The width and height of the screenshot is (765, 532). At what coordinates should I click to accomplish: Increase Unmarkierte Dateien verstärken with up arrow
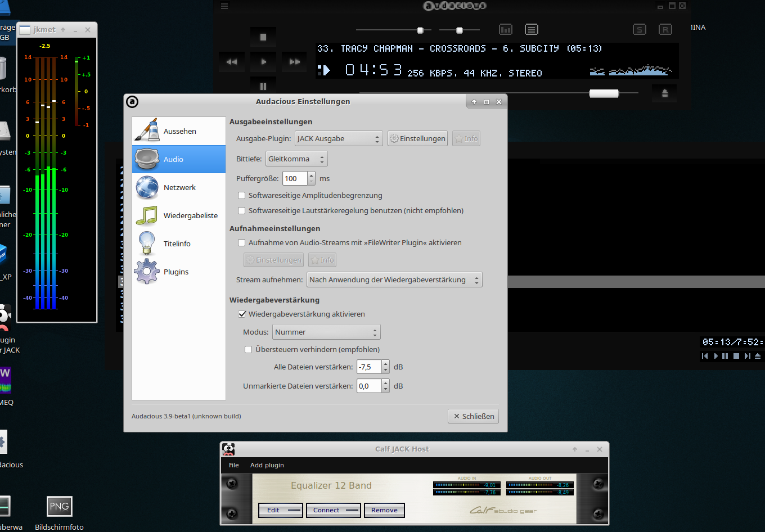coord(386,383)
